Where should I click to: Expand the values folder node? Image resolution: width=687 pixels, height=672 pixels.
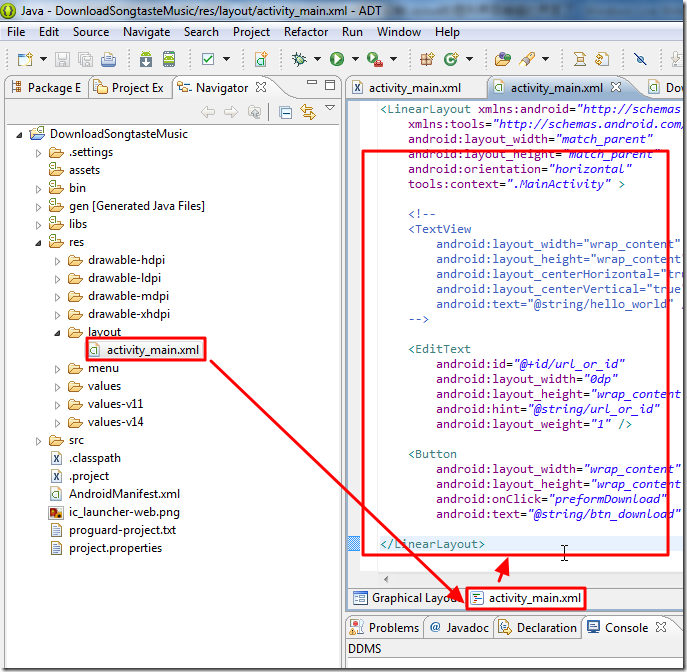point(59,386)
